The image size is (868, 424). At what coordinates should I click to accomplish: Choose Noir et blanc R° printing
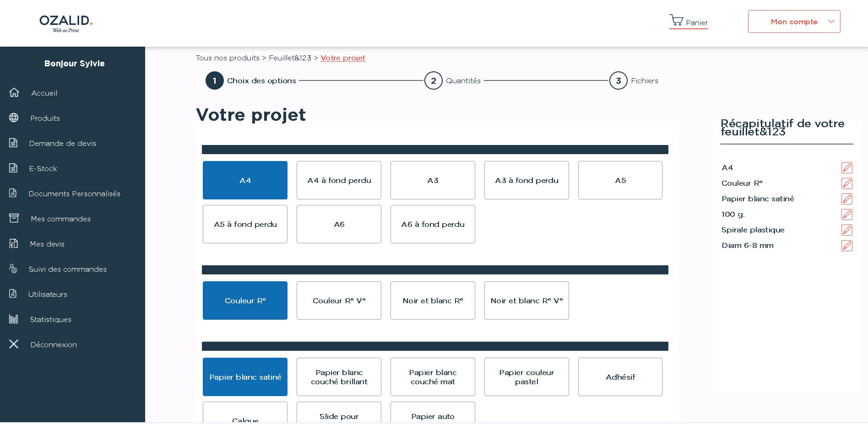[x=433, y=301]
